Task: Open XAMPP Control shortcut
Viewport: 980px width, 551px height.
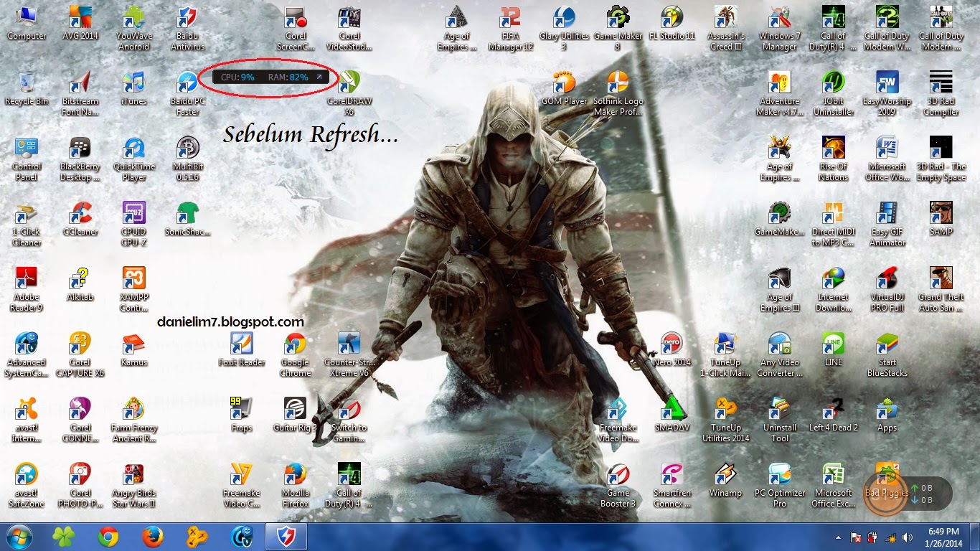Action: coord(134,289)
